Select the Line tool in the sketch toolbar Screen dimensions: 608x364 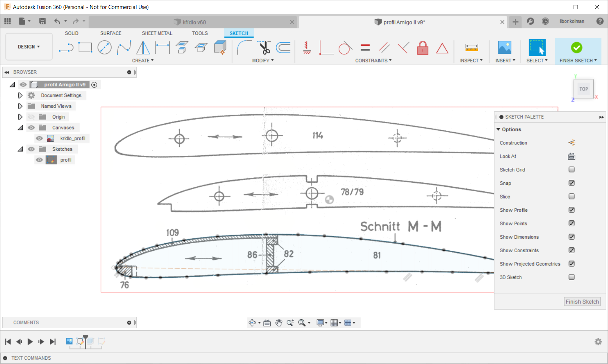click(x=66, y=48)
